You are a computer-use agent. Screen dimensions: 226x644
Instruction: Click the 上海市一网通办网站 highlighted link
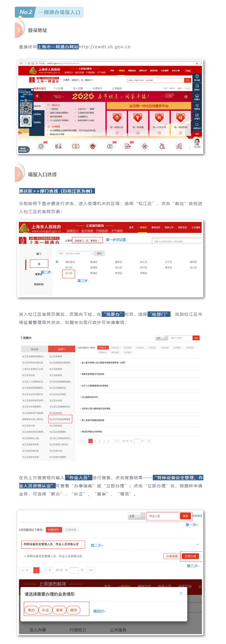pos(58,47)
